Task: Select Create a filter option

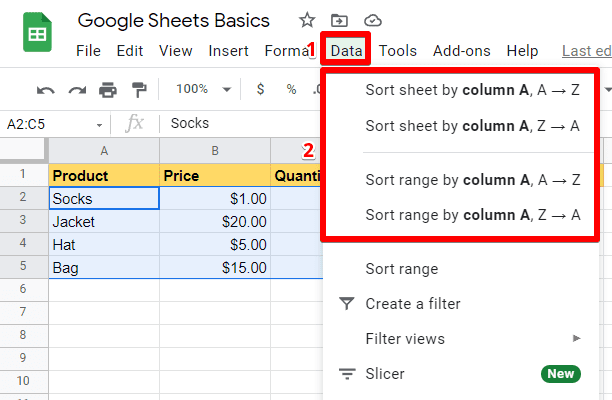Action: click(412, 304)
